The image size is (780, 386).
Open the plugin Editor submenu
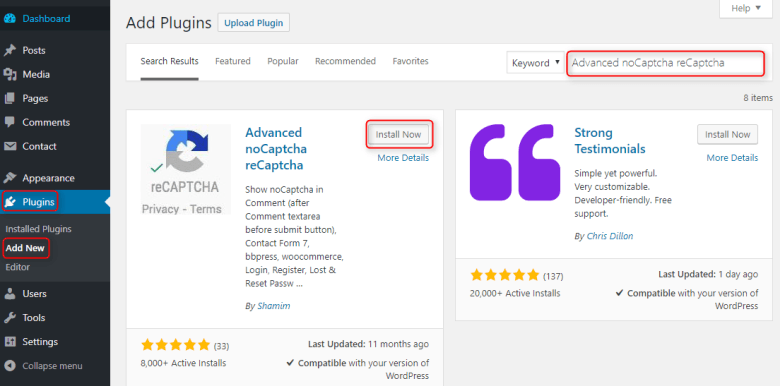[17, 267]
